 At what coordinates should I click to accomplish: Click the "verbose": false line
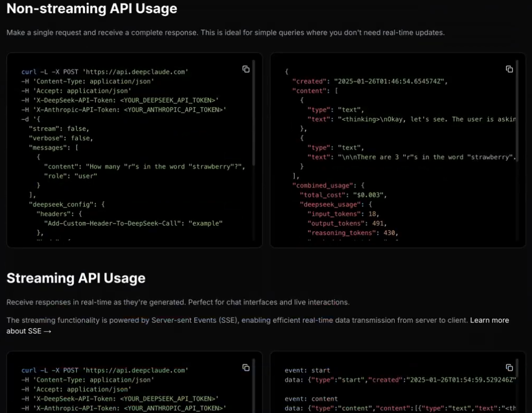click(x=61, y=138)
